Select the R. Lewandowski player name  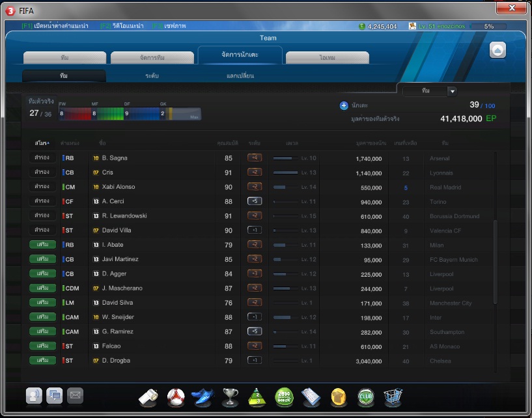click(124, 216)
